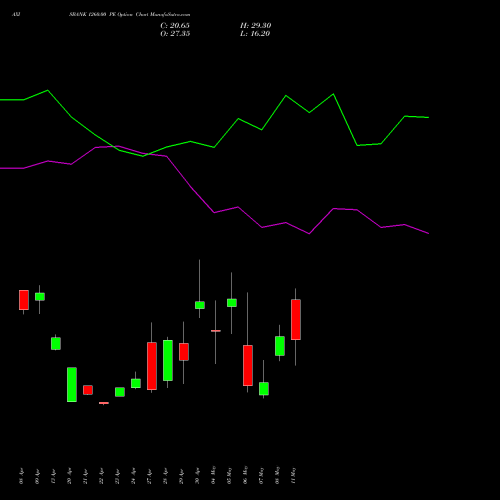This screenshot has width=500, height=500.
Task: Select the 07 May date label
Action: point(261,475)
